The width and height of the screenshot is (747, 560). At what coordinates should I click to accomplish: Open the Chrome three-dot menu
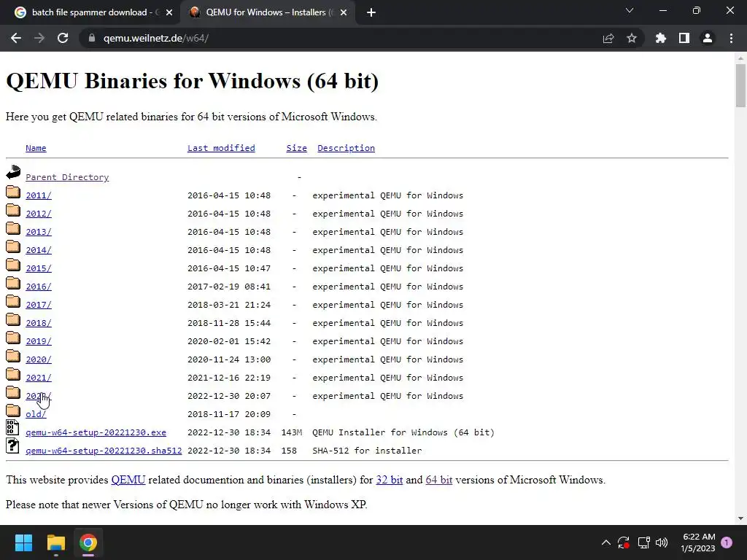[731, 38]
